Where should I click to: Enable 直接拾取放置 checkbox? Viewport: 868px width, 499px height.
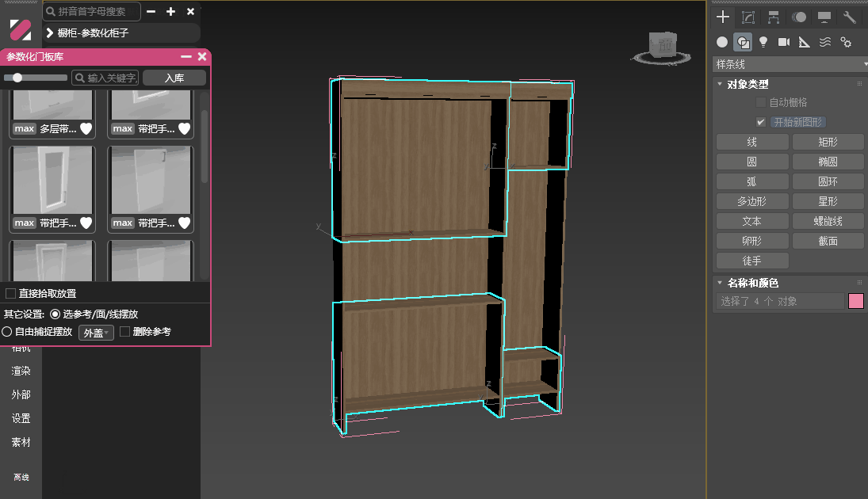10,293
